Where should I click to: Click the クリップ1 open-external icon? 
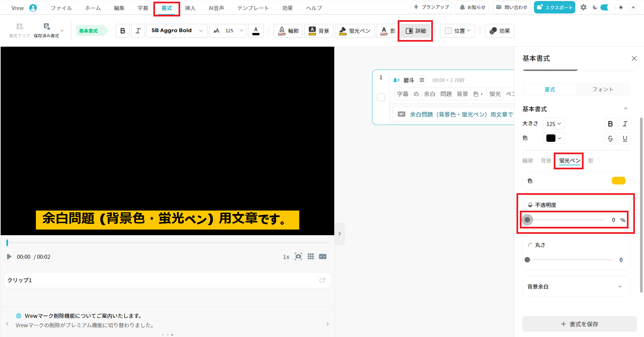(x=322, y=280)
